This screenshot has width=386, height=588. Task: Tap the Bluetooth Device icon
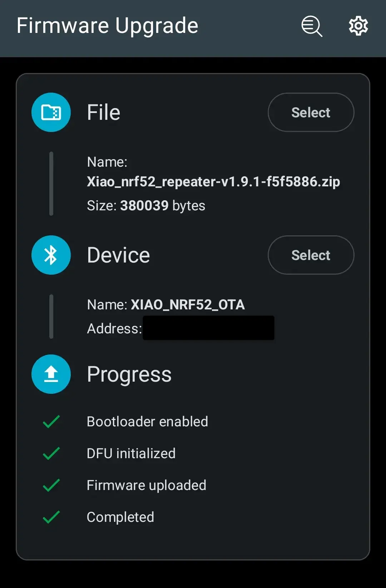pyautogui.click(x=51, y=255)
